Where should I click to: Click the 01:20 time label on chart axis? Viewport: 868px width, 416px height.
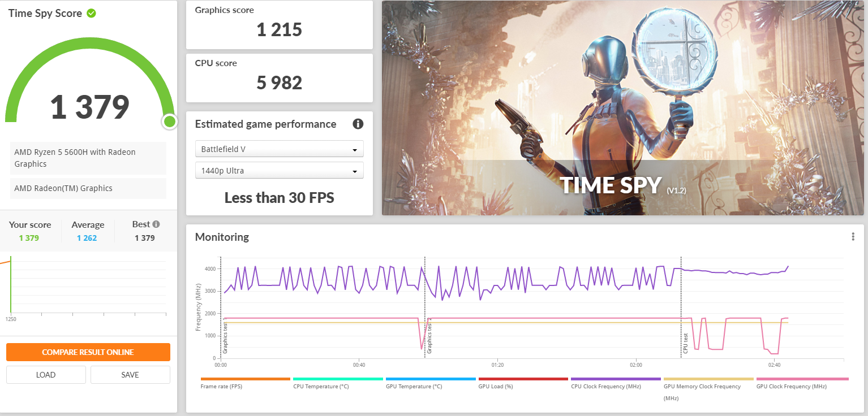pos(497,365)
